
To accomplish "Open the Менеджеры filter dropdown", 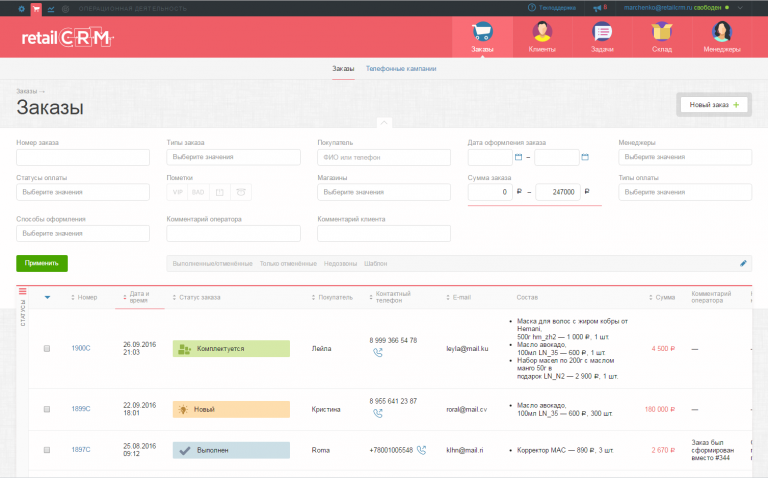I will click(x=685, y=157).
